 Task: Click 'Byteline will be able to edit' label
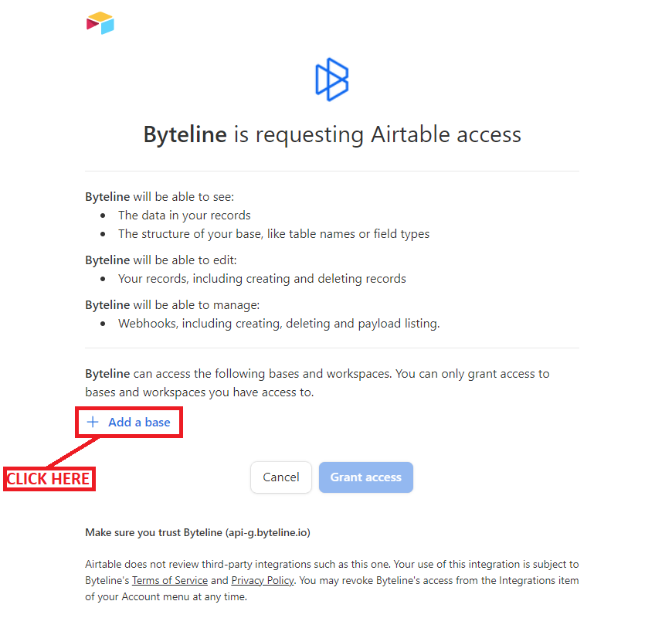(x=161, y=260)
